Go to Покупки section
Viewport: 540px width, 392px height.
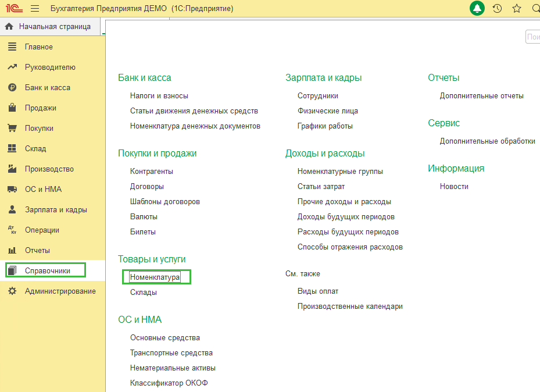click(39, 128)
